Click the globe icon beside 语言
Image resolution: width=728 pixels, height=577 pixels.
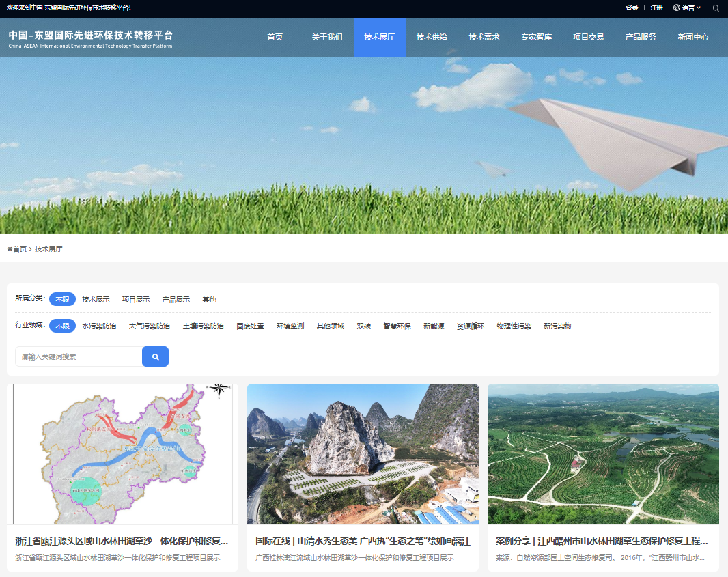[676, 8]
